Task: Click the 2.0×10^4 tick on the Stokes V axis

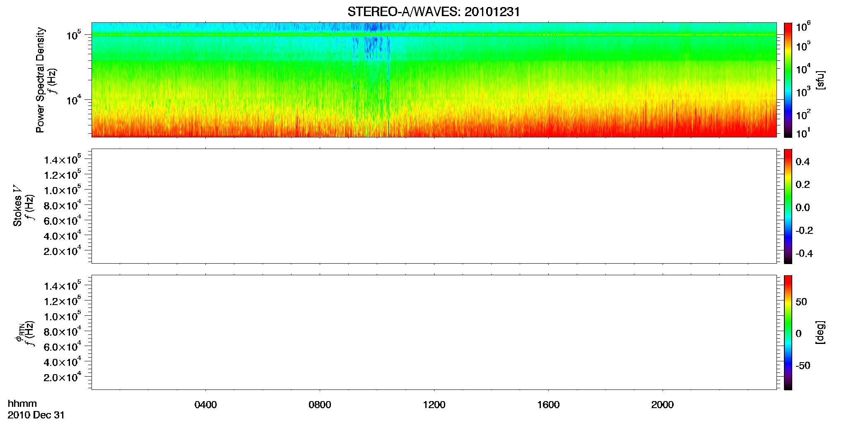Action: [63, 251]
